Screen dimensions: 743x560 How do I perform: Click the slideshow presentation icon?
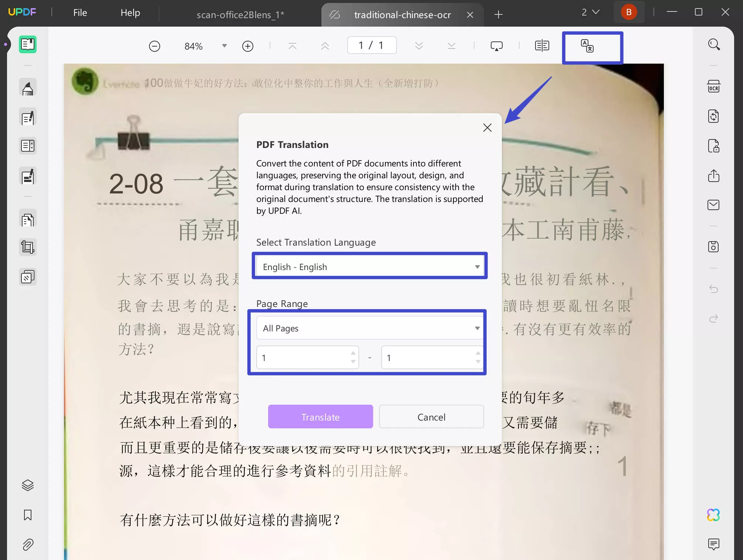point(496,46)
